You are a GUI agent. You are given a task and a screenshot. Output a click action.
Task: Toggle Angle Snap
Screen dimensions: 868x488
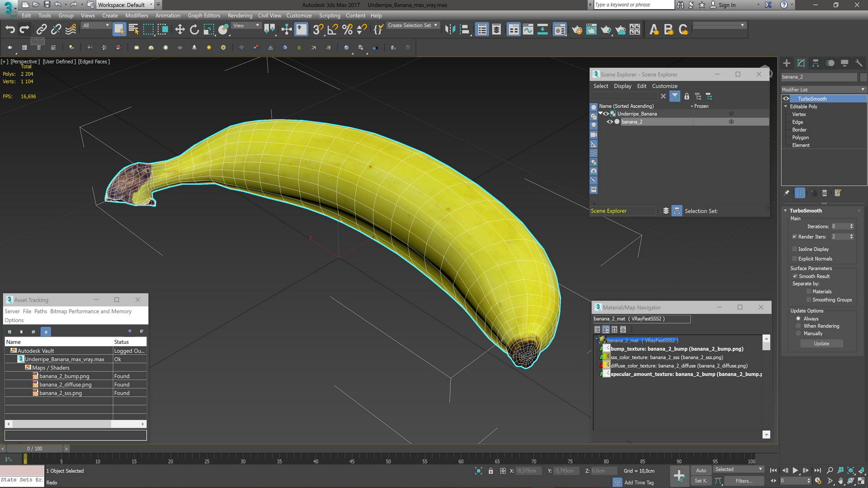pos(333,30)
